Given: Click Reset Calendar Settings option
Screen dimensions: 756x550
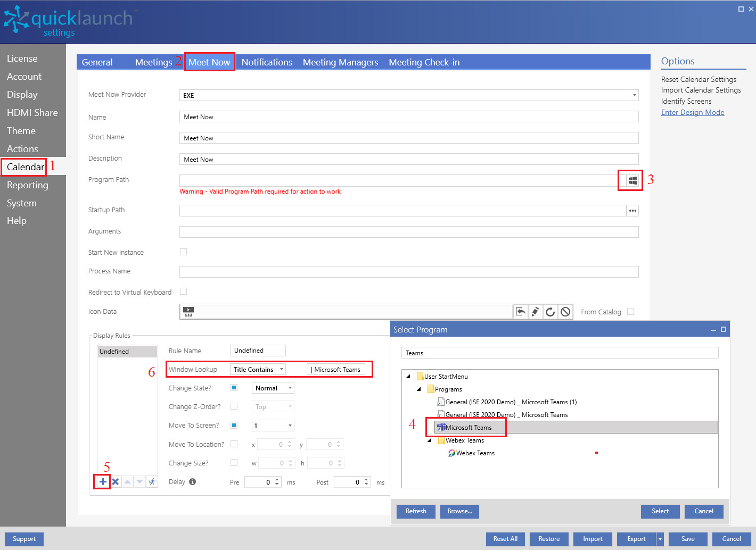Looking at the screenshot, I should point(699,79).
